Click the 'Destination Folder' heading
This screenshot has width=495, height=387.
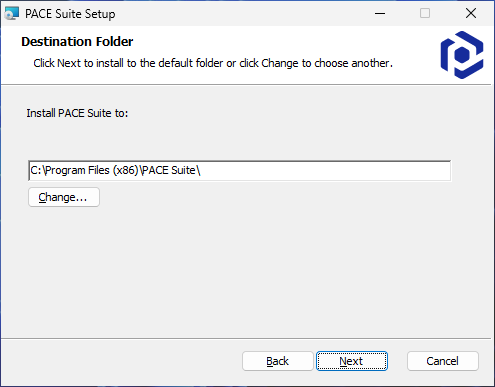click(x=77, y=42)
